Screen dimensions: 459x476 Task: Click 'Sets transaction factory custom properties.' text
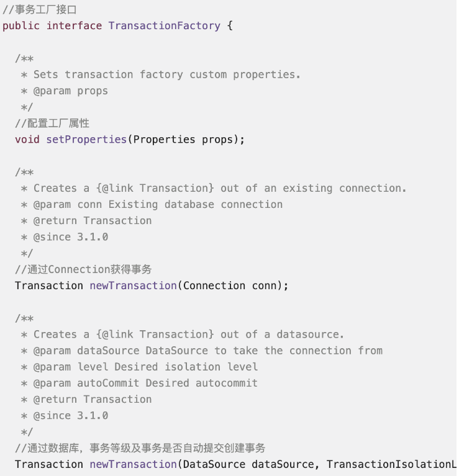166,74
